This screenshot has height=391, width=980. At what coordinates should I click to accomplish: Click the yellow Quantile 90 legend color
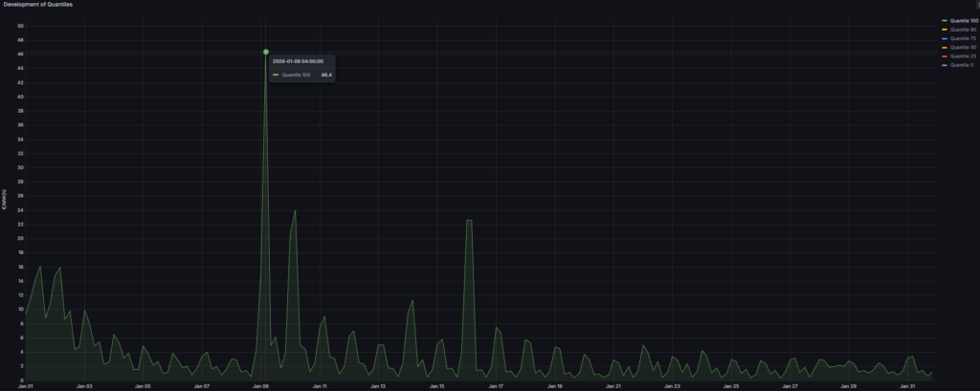coord(945,30)
